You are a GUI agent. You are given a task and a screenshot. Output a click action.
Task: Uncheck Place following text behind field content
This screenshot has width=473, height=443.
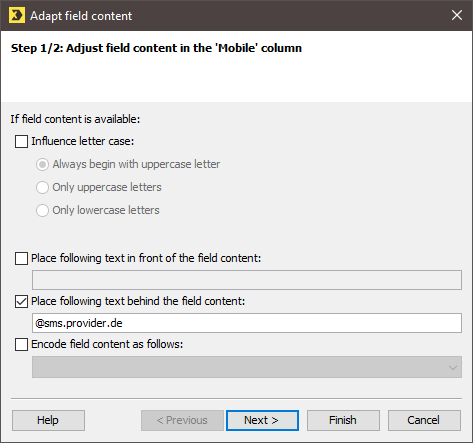tap(21, 301)
